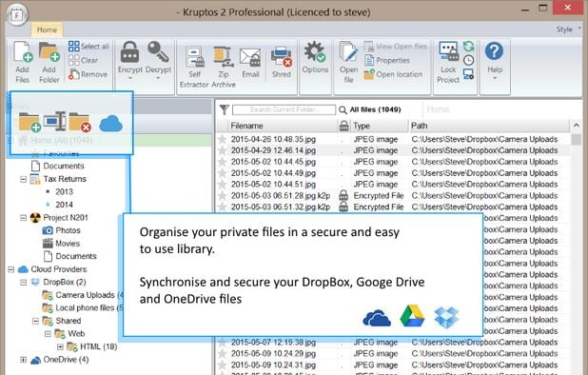Toggle favourite star for 2015-05-02 10.44.45.jpg
This screenshot has height=375, width=588.
point(222,162)
